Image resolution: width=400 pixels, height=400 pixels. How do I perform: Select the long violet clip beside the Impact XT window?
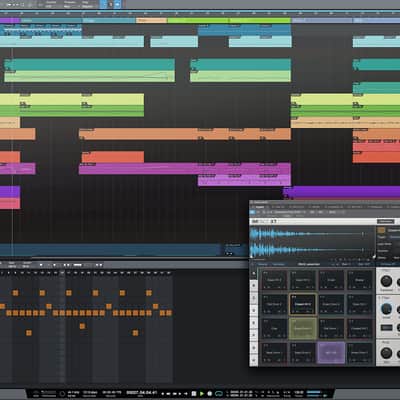tap(342, 193)
